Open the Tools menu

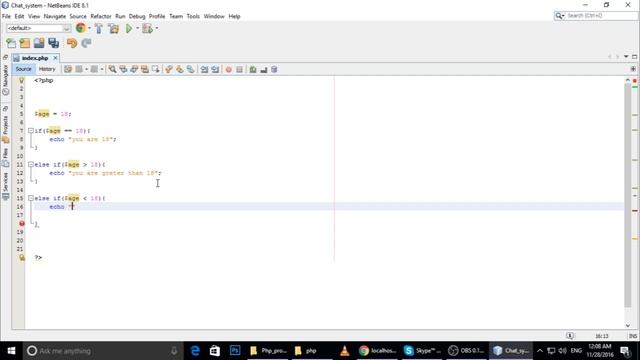[x=193, y=16]
